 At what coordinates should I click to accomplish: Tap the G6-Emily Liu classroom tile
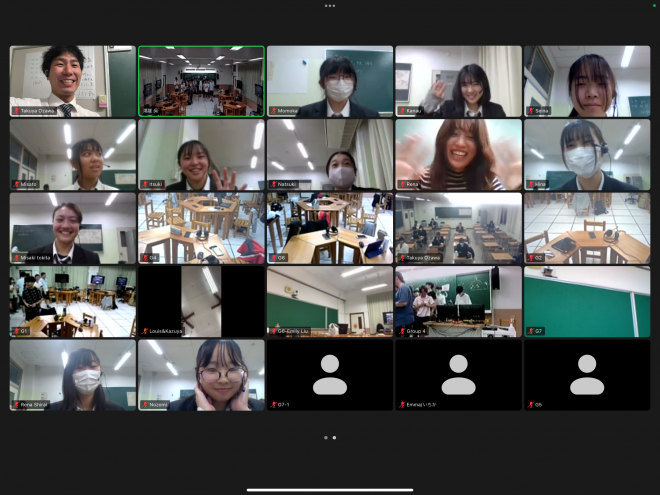(330, 301)
